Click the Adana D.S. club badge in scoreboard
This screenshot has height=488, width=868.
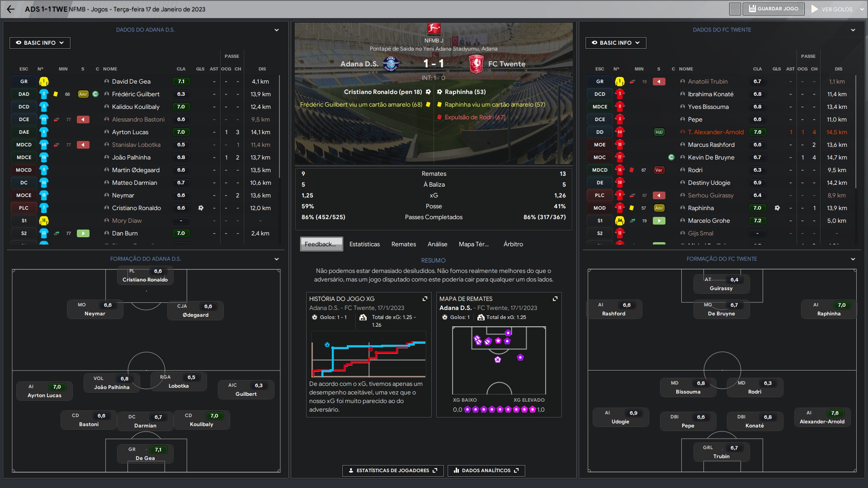tap(391, 64)
